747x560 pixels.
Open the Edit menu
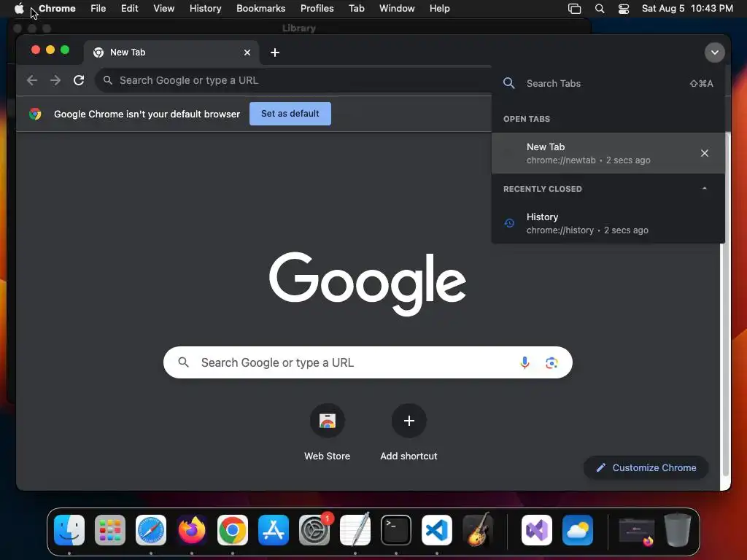(x=130, y=9)
